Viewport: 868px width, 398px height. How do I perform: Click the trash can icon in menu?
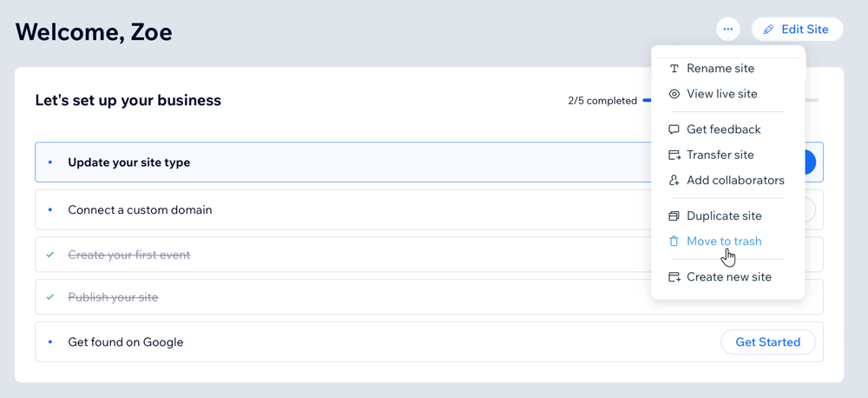click(x=674, y=242)
